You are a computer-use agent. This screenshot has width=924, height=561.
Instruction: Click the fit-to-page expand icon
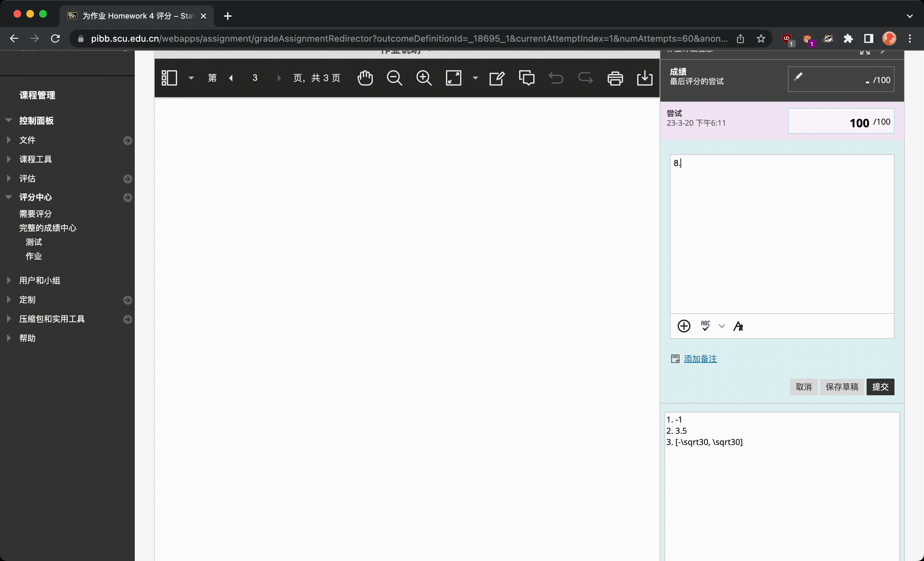coord(453,78)
